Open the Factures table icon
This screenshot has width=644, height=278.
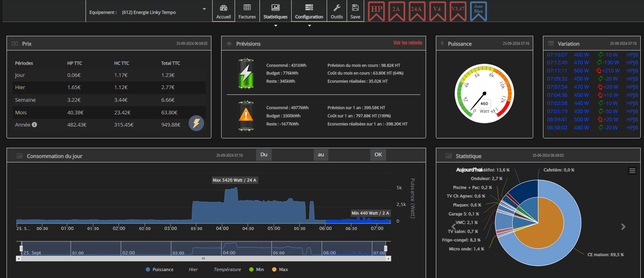[247, 8]
